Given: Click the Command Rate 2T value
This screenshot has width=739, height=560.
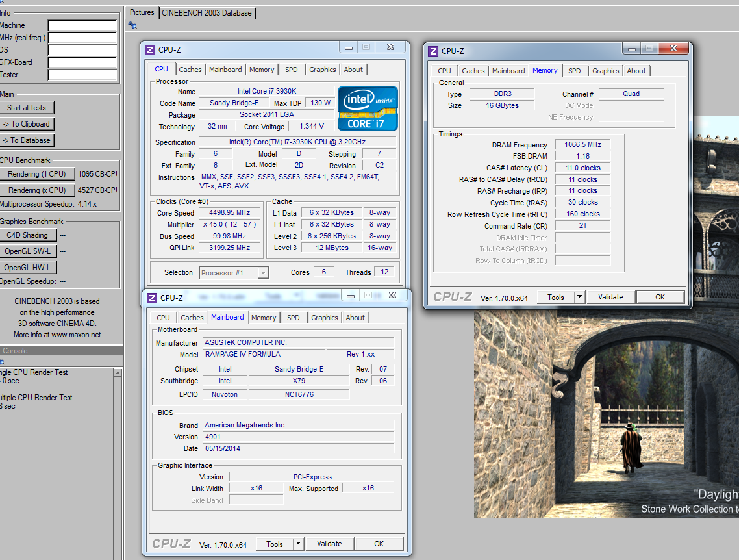Looking at the screenshot, I should (x=582, y=226).
